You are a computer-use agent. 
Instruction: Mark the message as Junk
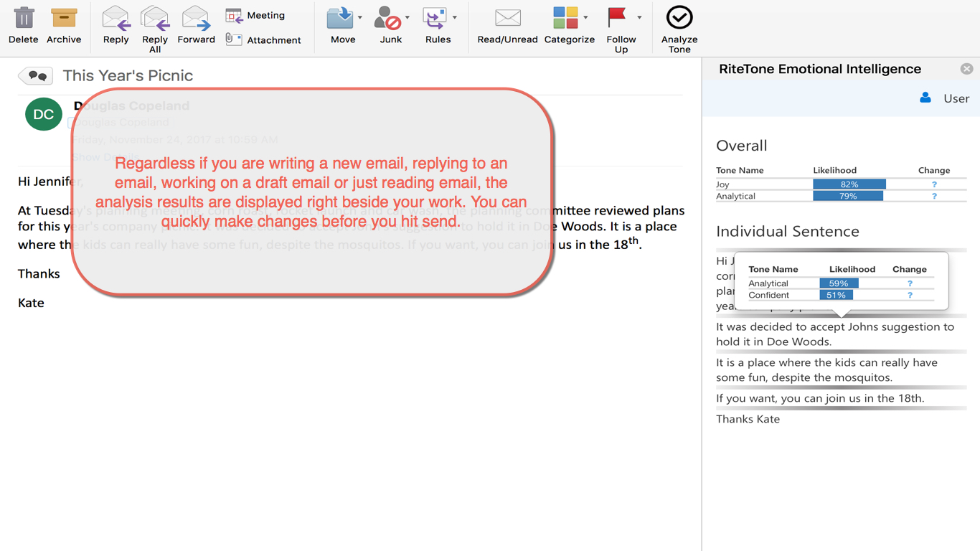click(390, 25)
